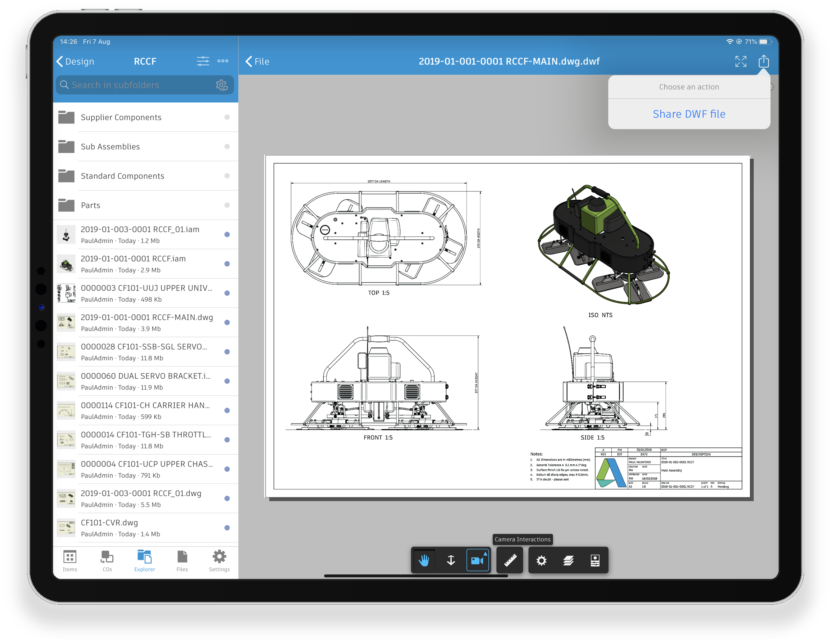Open filter options beside RCCF title
This screenshot has width=830, height=644.
coord(203,61)
